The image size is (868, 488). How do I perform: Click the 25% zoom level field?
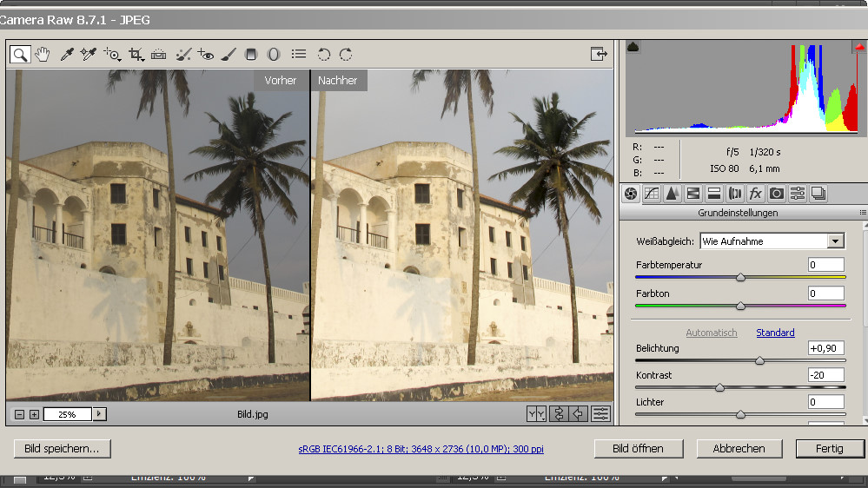[x=68, y=414]
